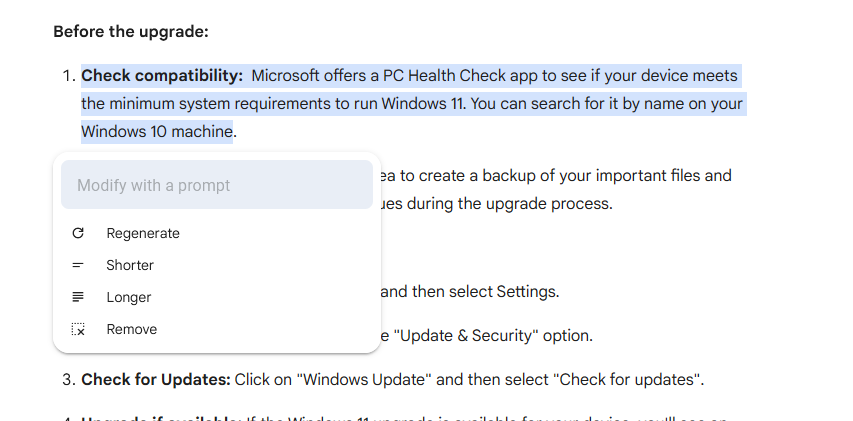Click the Regenerate circular arrow icon
The image size is (853, 421).
tap(78, 233)
